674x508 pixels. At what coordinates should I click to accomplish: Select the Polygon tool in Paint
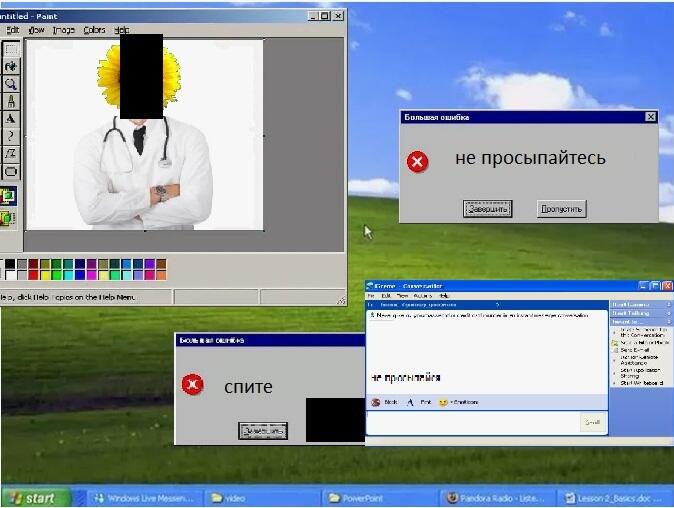pyautogui.click(x=11, y=154)
